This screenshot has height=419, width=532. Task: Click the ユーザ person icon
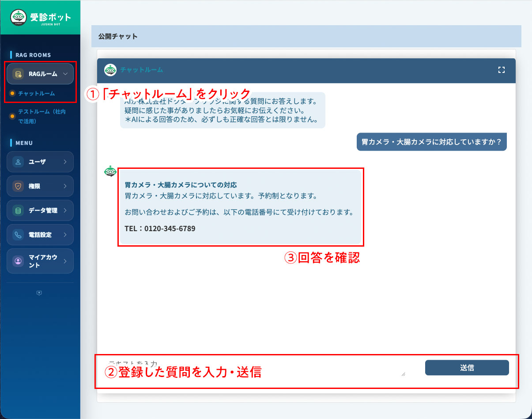coord(18,162)
